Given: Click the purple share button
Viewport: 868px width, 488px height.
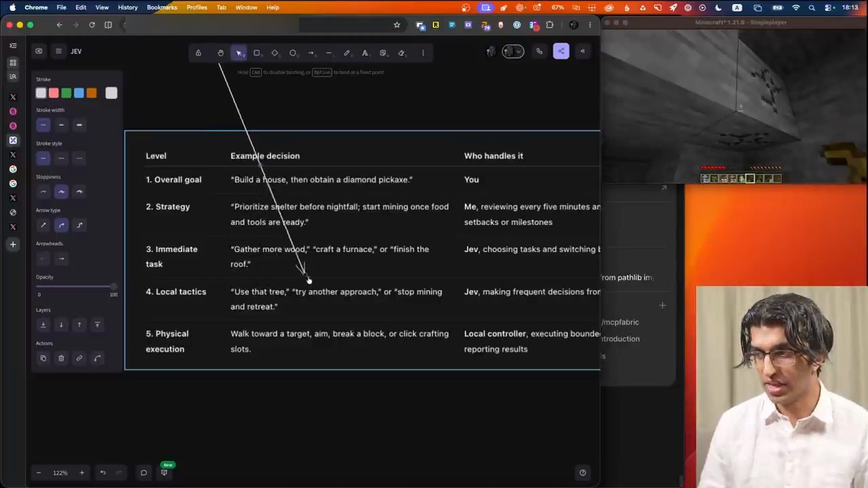Looking at the screenshot, I should click(x=561, y=52).
